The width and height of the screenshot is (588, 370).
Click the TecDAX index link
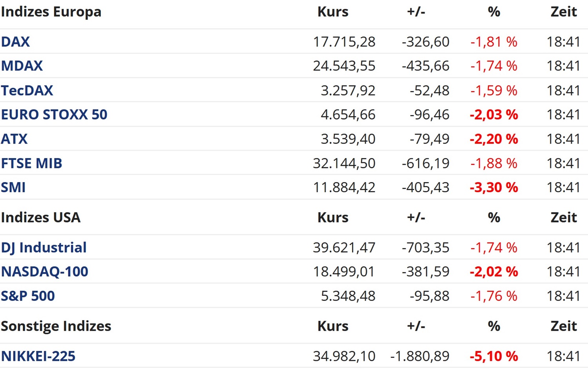(27, 90)
